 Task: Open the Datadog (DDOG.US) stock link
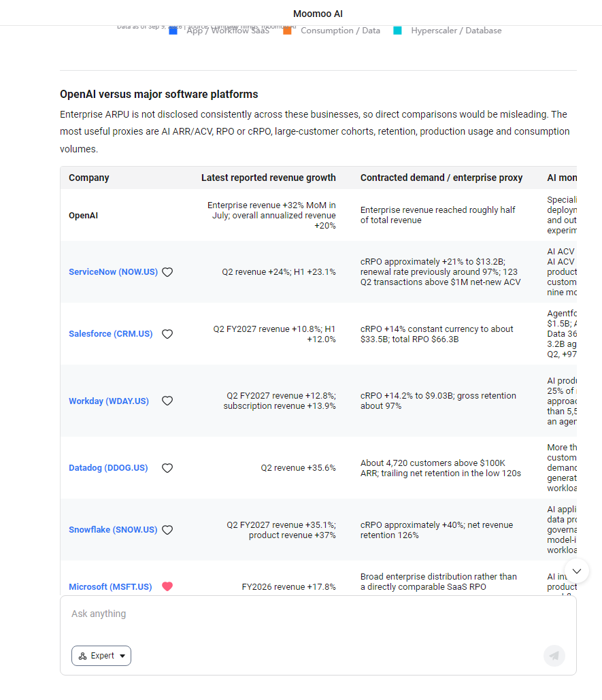pos(108,468)
